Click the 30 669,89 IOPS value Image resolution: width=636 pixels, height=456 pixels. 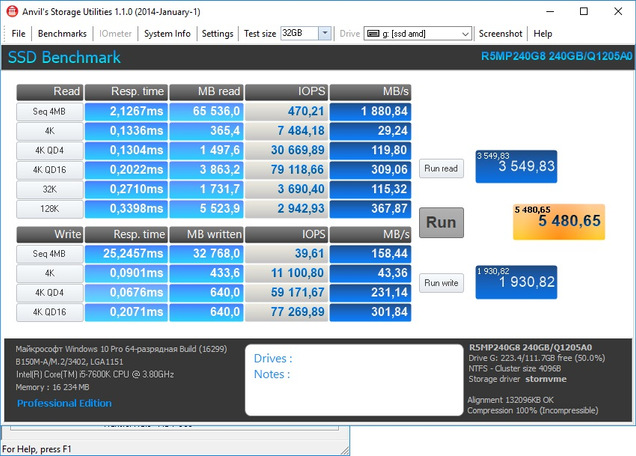pos(286,151)
